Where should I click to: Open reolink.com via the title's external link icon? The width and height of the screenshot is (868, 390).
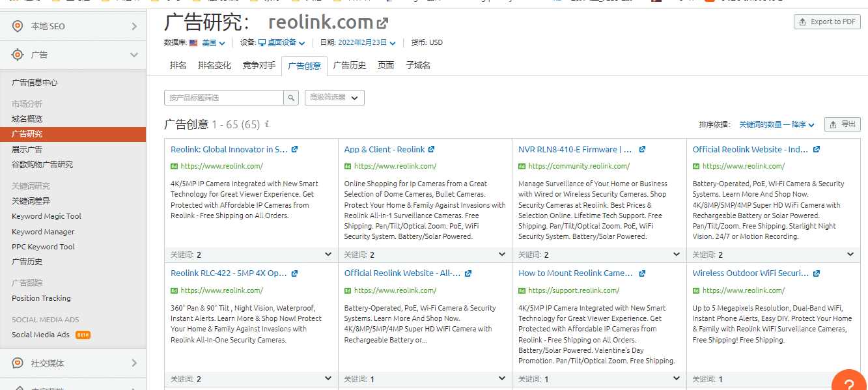pyautogui.click(x=383, y=23)
